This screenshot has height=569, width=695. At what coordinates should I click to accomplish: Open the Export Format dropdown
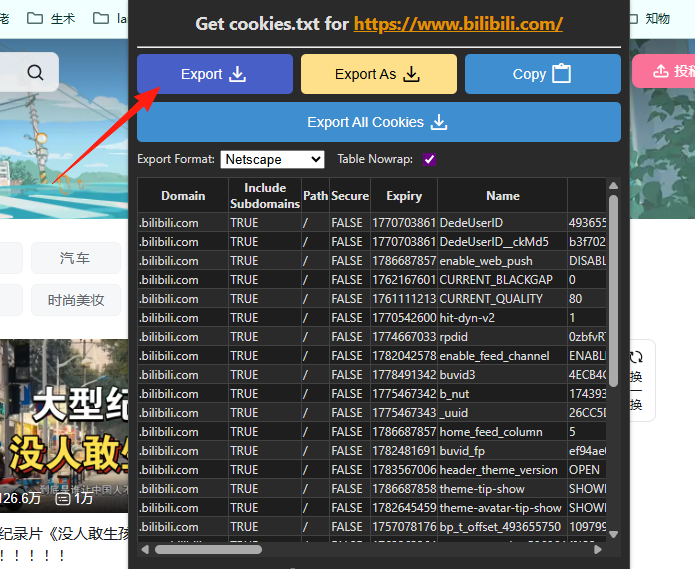pyautogui.click(x=272, y=159)
